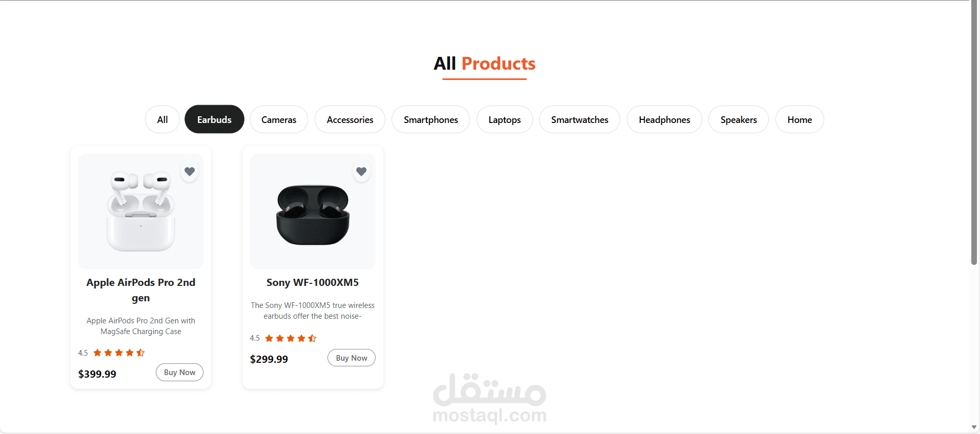The image size is (980, 434).
Task: Click the page vertical scrollbar thumb
Action: tap(974, 132)
